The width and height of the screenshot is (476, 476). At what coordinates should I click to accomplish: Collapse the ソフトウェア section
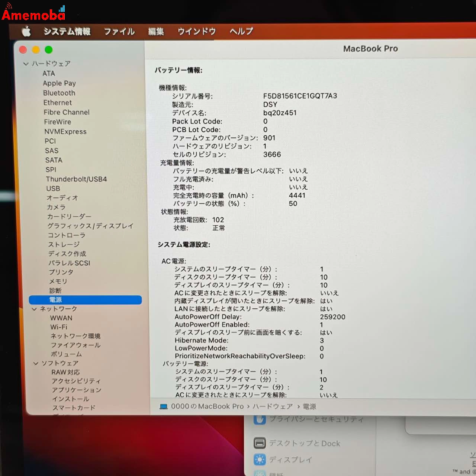click(x=36, y=363)
